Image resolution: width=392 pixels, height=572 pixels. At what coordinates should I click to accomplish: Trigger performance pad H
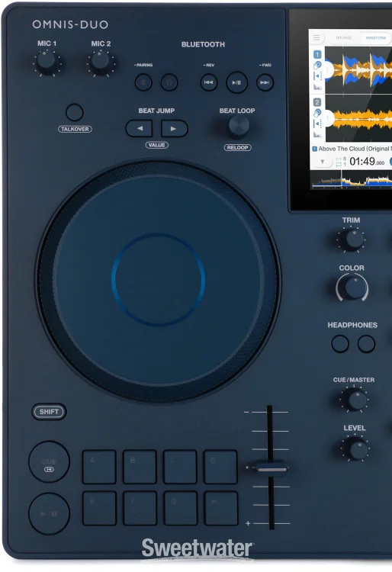coord(220,508)
